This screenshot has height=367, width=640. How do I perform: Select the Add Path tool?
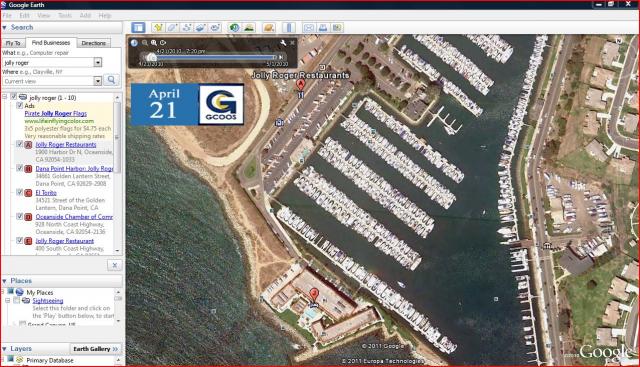186,27
